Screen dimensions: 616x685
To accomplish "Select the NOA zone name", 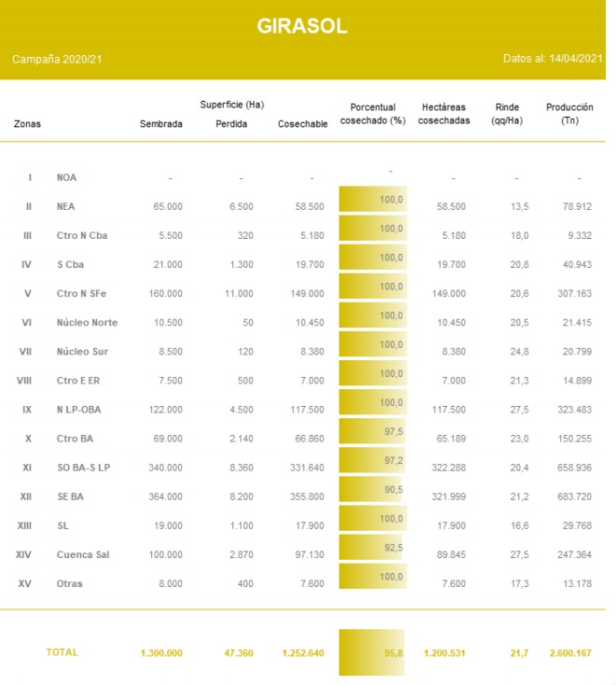I will click(x=67, y=177).
